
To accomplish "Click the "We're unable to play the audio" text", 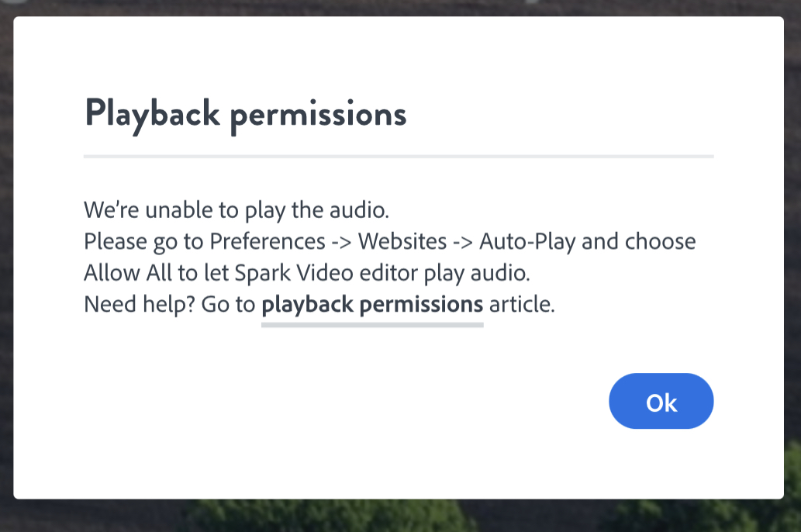I will point(237,210).
